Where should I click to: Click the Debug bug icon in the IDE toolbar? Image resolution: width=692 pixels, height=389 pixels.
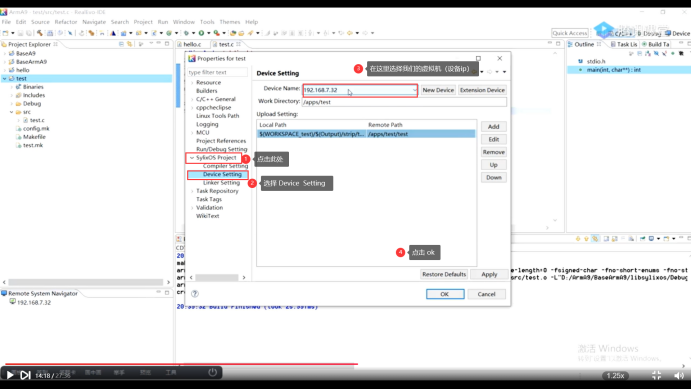pos(186,33)
